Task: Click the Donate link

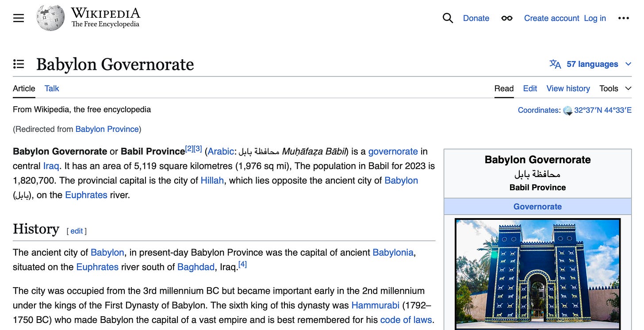Action: [476, 18]
